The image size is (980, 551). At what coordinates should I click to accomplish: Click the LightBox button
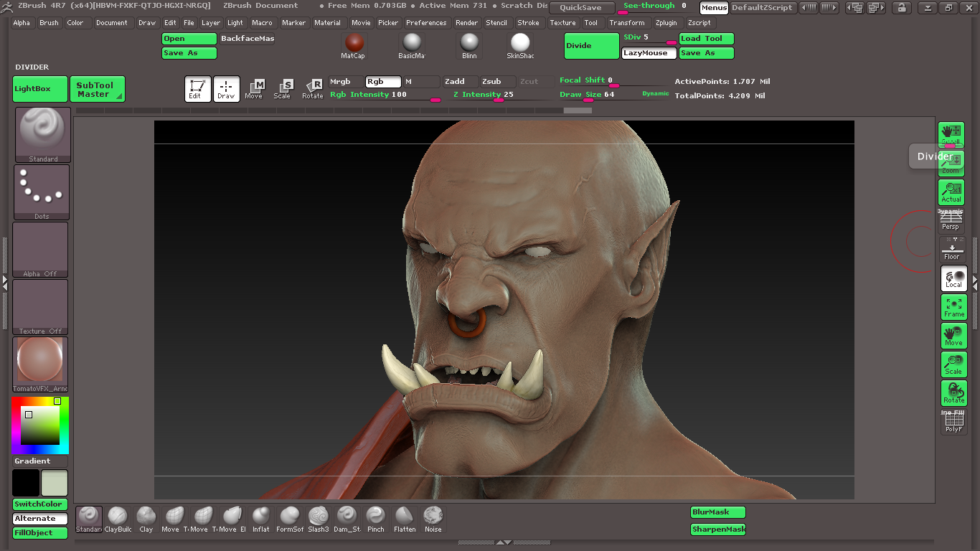pos(40,89)
